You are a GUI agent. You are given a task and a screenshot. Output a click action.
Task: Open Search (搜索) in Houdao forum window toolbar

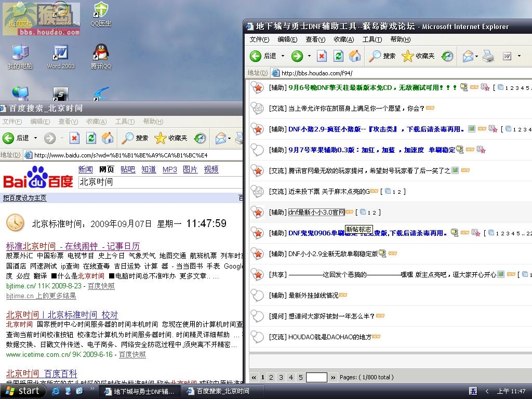coord(382,56)
